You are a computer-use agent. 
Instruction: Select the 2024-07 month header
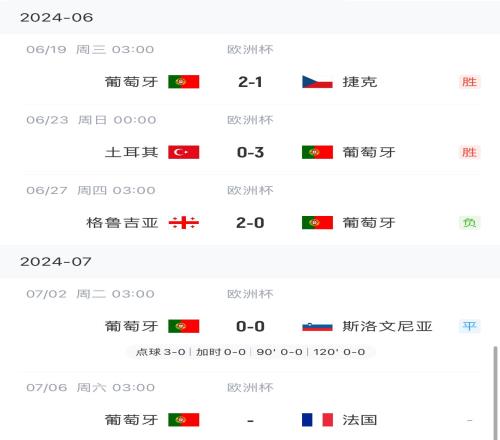click(x=250, y=262)
